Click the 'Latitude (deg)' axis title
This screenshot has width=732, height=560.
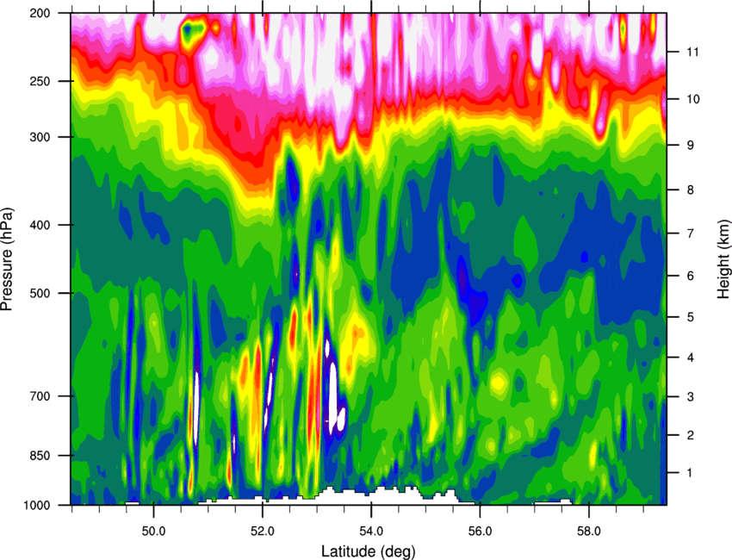(x=369, y=551)
